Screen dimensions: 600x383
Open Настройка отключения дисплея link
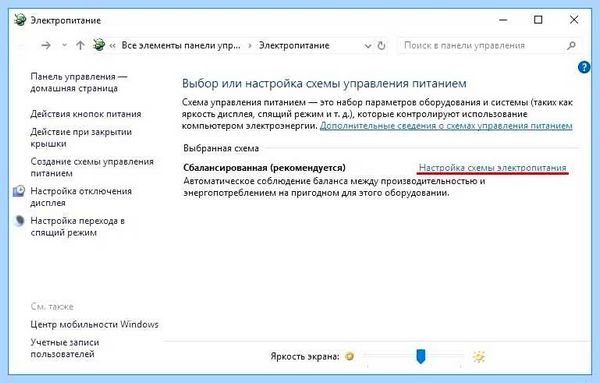pyautogui.click(x=81, y=197)
